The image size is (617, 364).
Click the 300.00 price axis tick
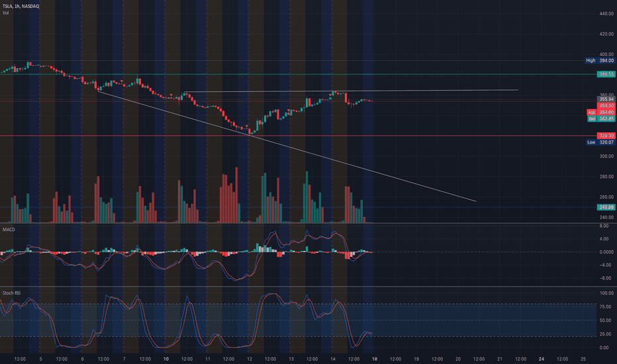[606, 156]
